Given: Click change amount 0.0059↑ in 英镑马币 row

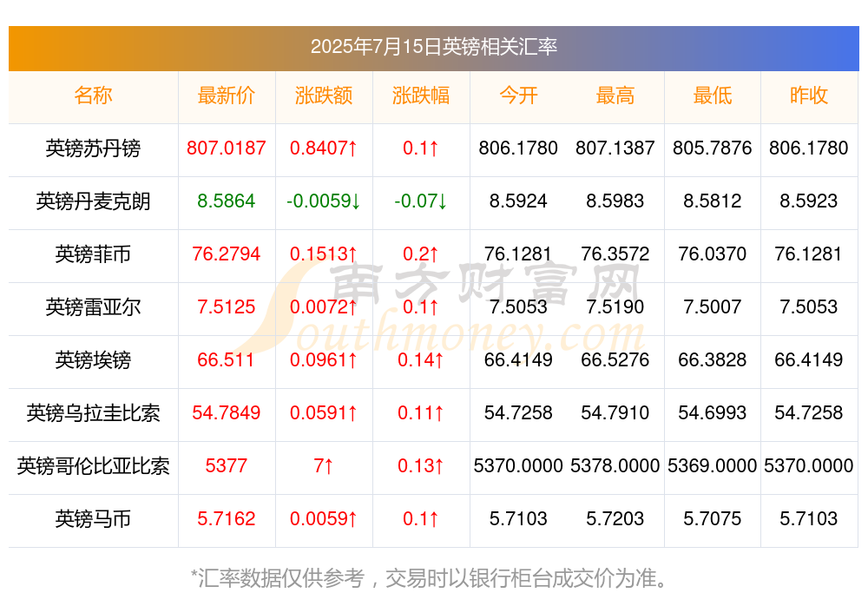Looking at the screenshot, I should 324,519.
